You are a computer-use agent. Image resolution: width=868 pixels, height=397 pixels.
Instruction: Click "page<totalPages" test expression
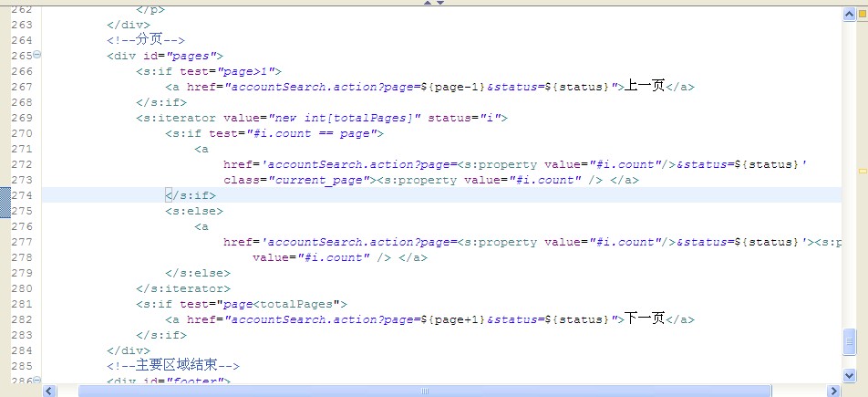point(278,304)
